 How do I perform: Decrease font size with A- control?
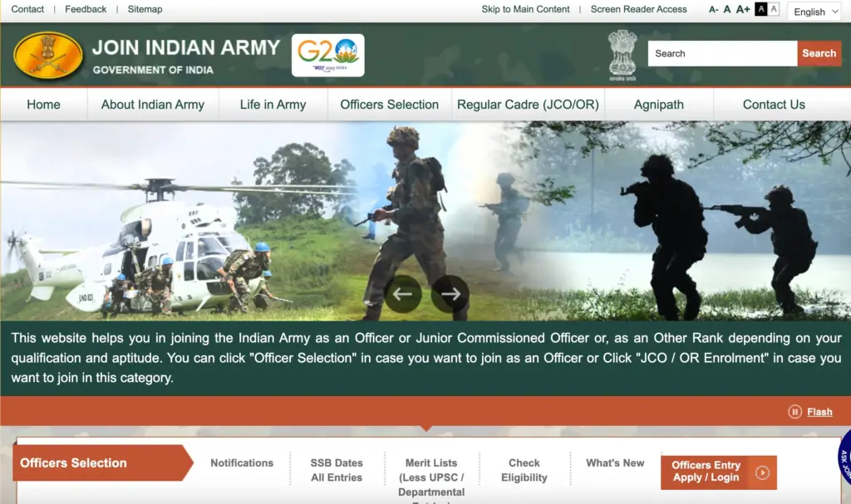click(x=714, y=9)
